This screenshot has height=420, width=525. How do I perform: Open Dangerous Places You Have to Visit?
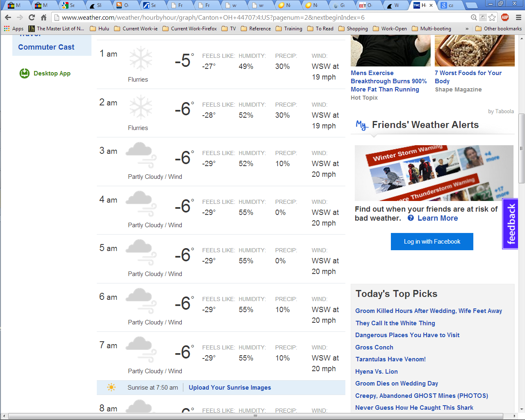407,335
